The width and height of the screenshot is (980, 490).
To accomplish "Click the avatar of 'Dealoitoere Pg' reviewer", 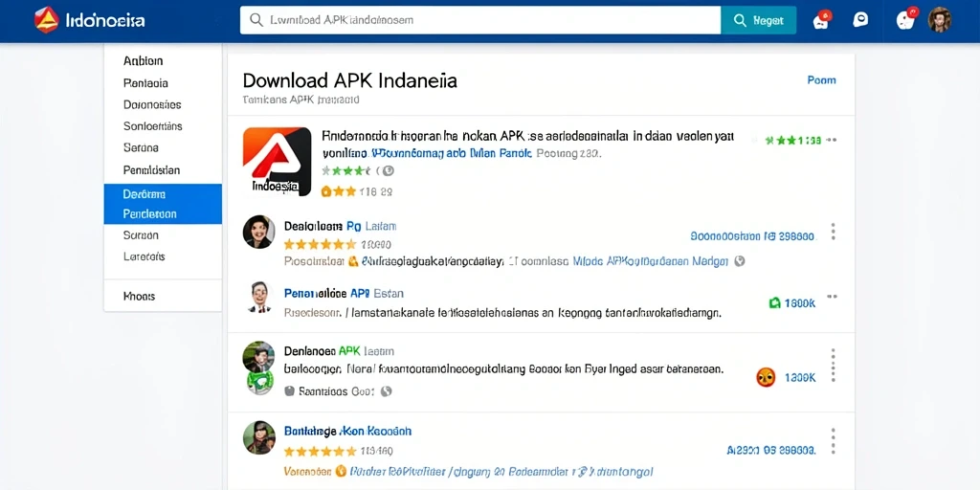I will click(x=258, y=232).
